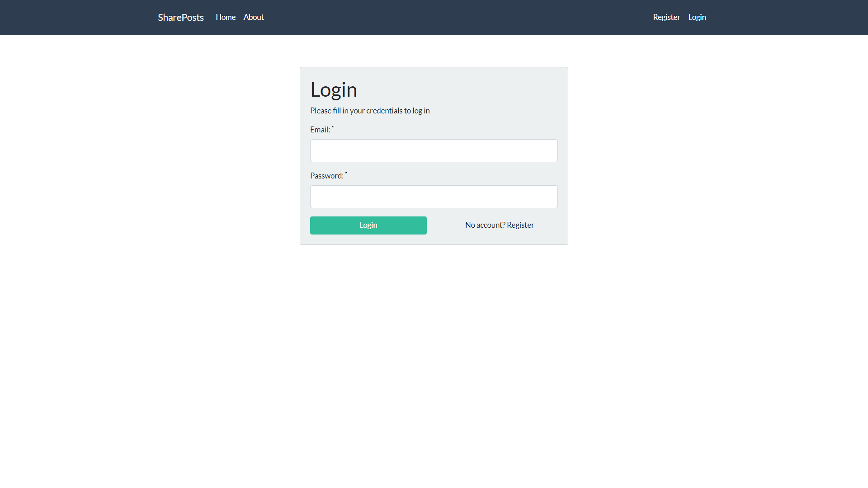Open the About page in navbar

coord(253,17)
